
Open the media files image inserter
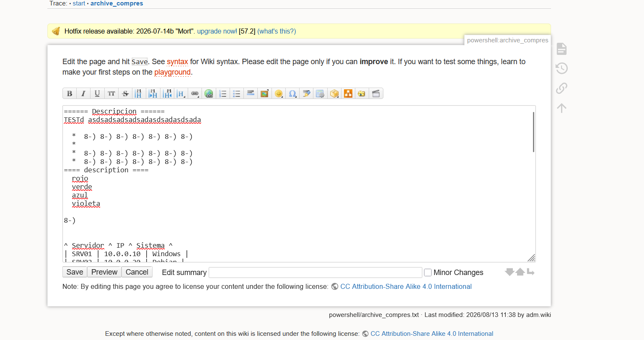click(x=264, y=93)
